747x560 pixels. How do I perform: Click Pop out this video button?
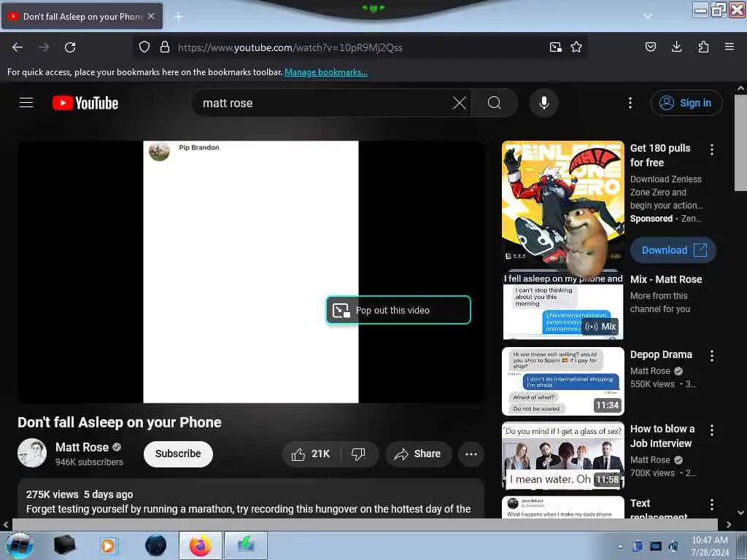pos(399,310)
